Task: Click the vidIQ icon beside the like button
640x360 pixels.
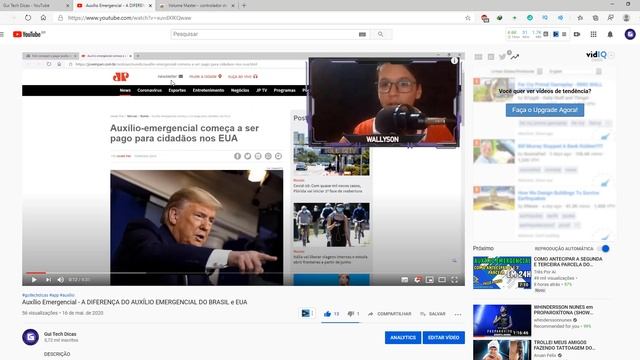Action: tap(306, 313)
